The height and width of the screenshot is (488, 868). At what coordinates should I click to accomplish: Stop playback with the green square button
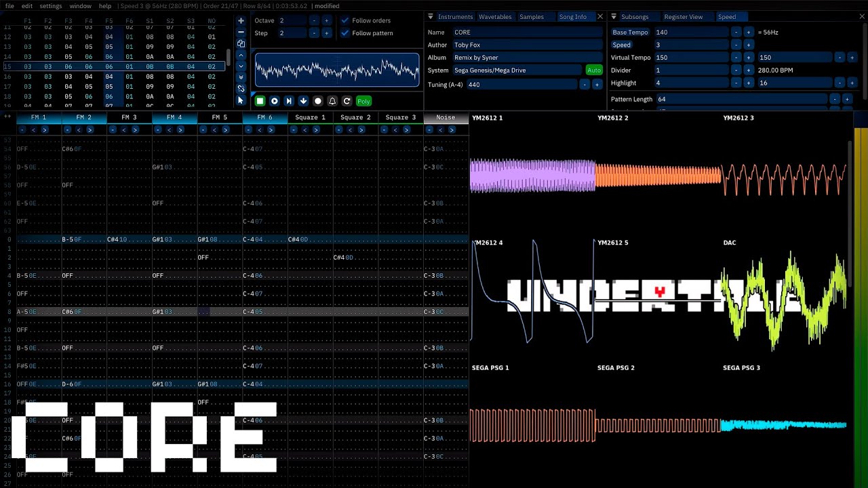point(260,101)
